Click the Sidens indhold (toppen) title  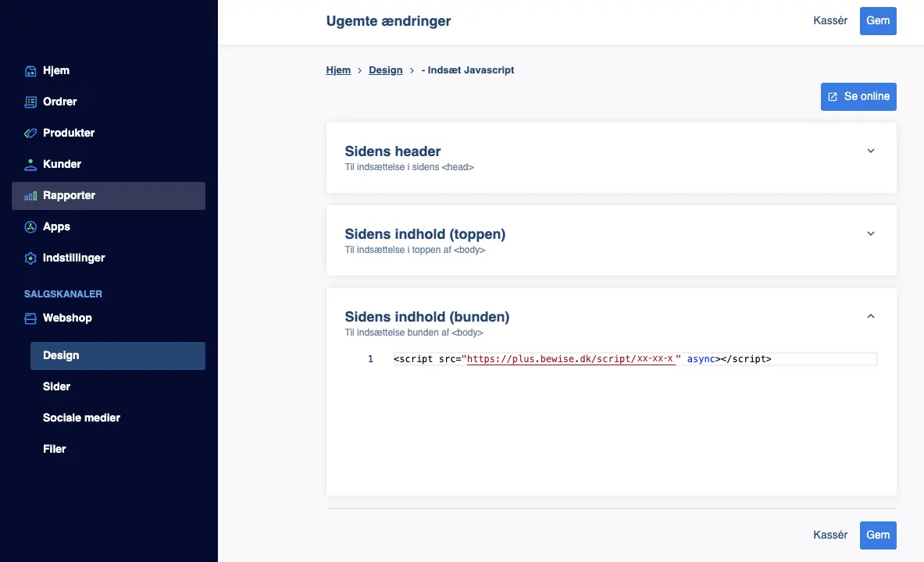point(425,234)
